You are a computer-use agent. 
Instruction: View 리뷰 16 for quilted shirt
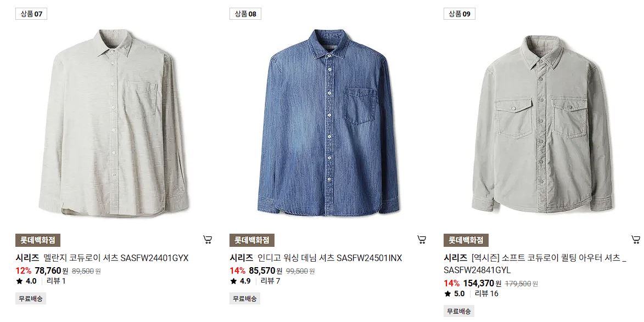[486, 293]
